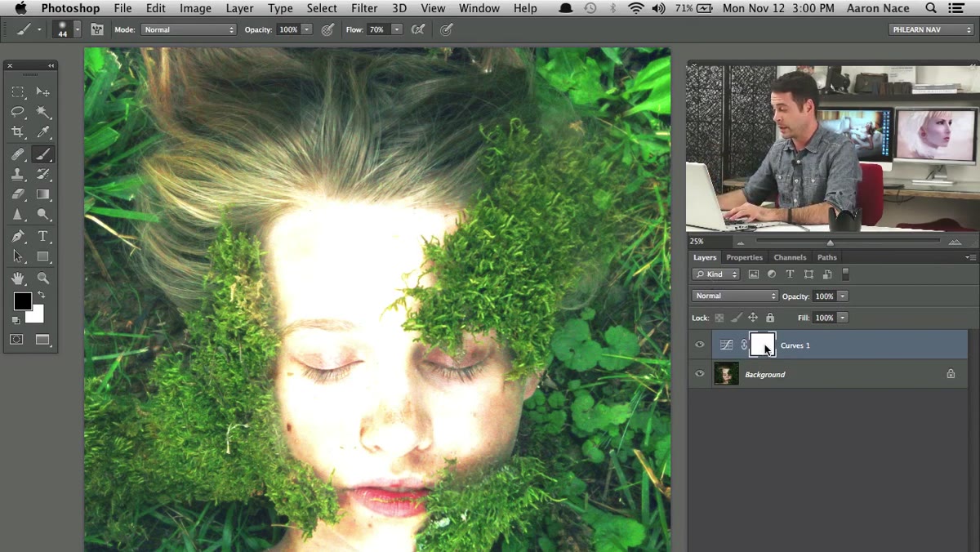
Task: Open Layers panel options menu
Action: pyautogui.click(x=970, y=257)
